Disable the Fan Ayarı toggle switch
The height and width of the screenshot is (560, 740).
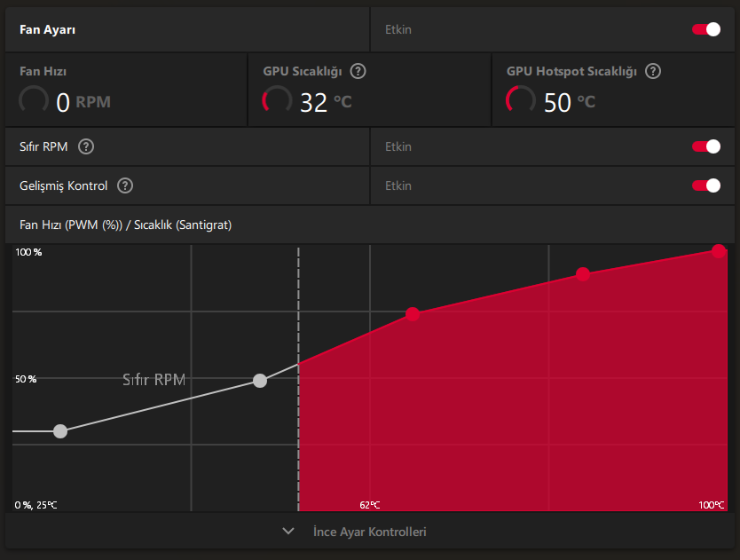coord(706,29)
